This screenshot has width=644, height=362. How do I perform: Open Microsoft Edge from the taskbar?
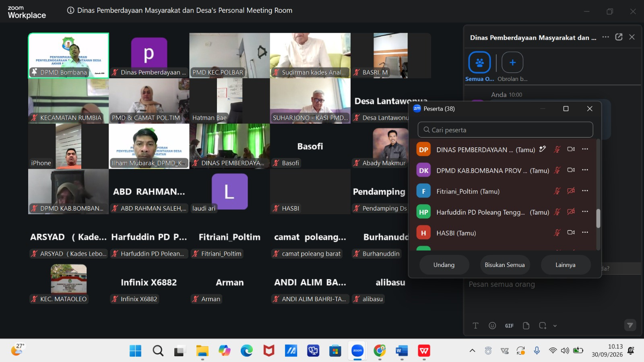coord(247,351)
